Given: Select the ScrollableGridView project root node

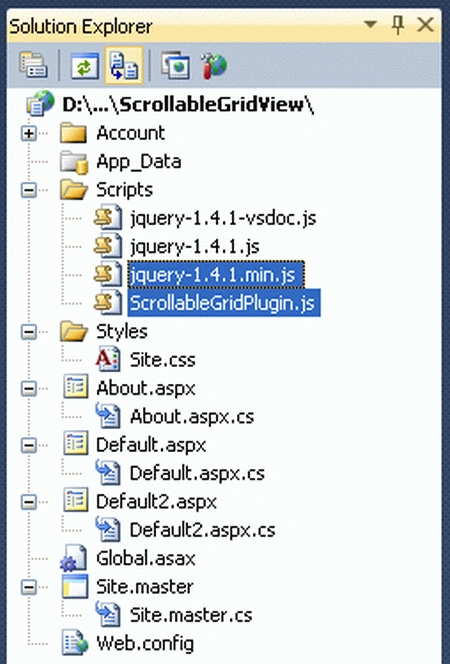Looking at the screenshot, I should click(x=188, y=105).
